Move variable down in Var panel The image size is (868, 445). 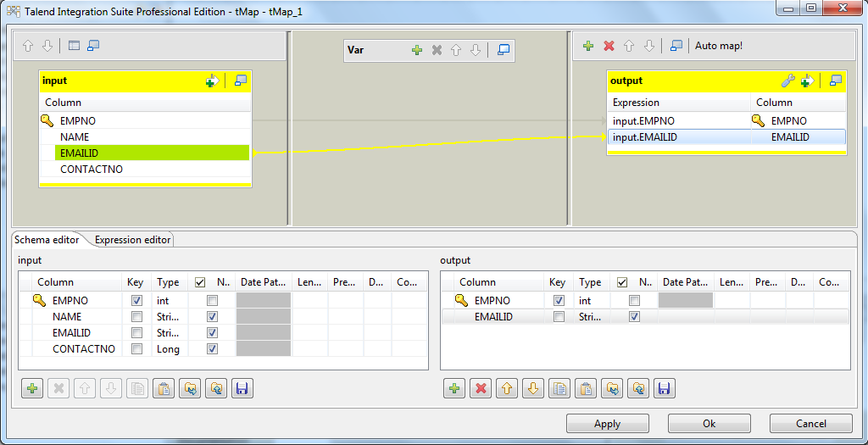pyautogui.click(x=476, y=50)
